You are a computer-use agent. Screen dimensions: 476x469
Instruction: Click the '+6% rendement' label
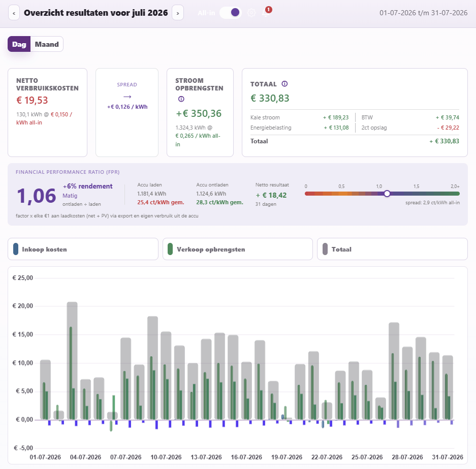[88, 186]
